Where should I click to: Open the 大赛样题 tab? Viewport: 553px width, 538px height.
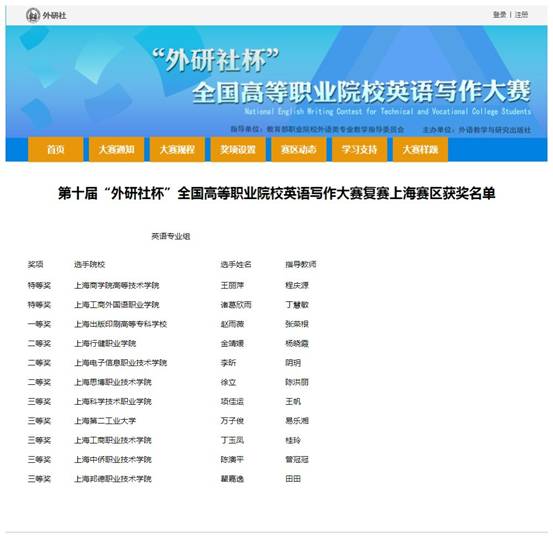coord(420,150)
